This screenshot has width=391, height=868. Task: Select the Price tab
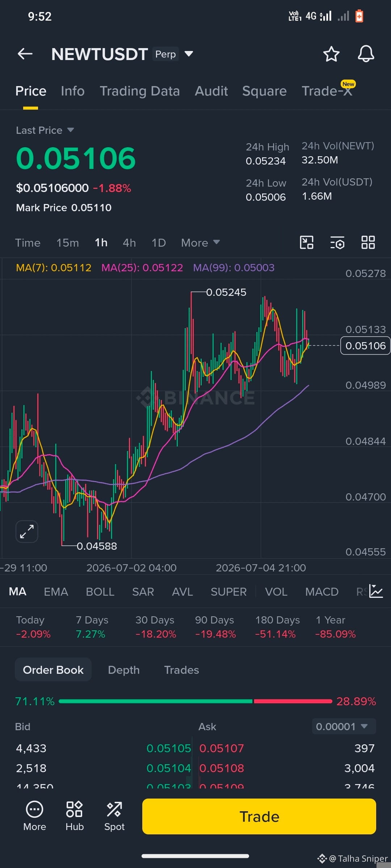31,91
